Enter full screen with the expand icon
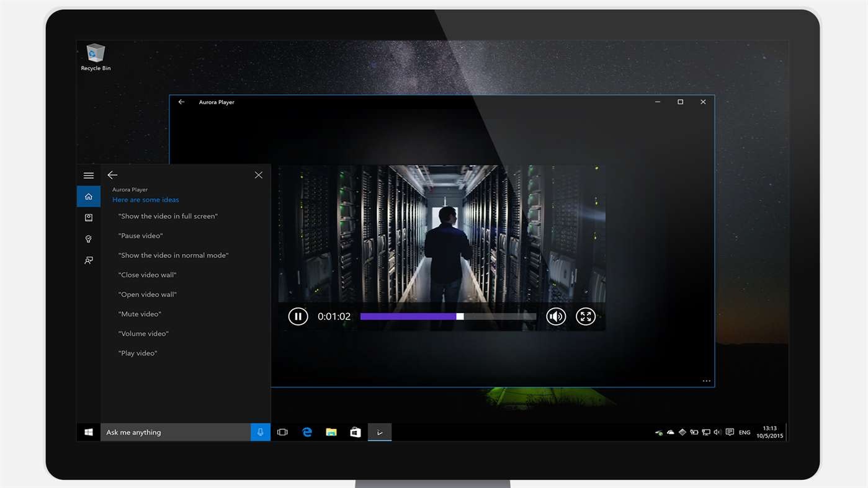 (x=585, y=316)
